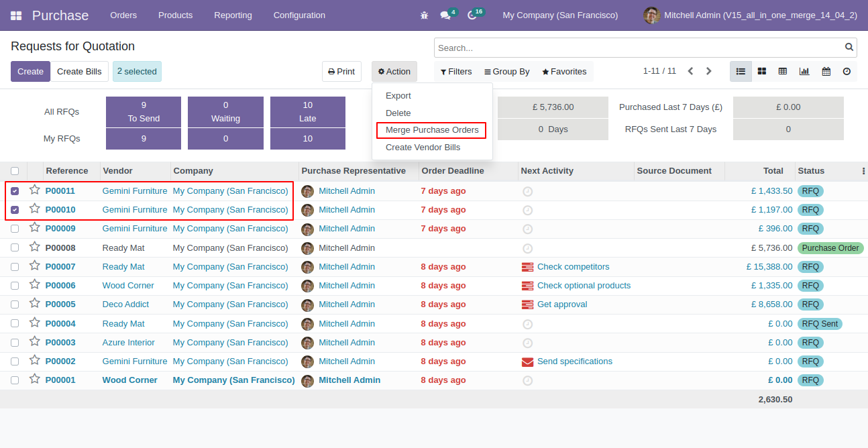Open the Reporting menu
The image size is (868, 448).
(233, 15)
